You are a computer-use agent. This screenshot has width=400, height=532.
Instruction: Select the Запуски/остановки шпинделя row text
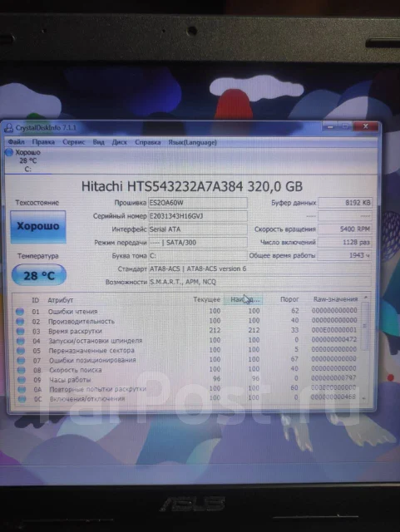pos(96,341)
